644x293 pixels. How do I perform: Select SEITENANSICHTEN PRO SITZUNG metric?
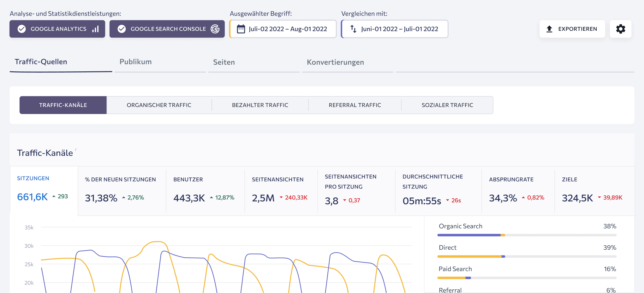click(356, 191)
